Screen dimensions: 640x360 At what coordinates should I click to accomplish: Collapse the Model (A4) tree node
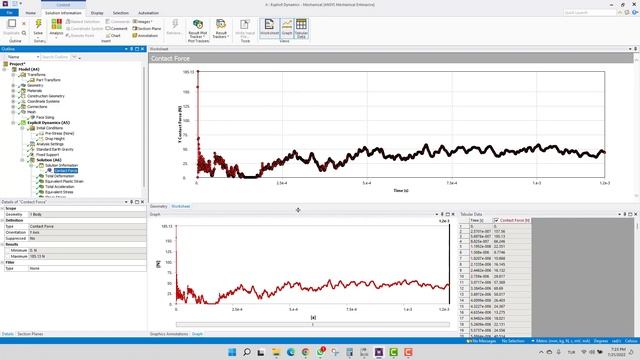tap(5, 69)
